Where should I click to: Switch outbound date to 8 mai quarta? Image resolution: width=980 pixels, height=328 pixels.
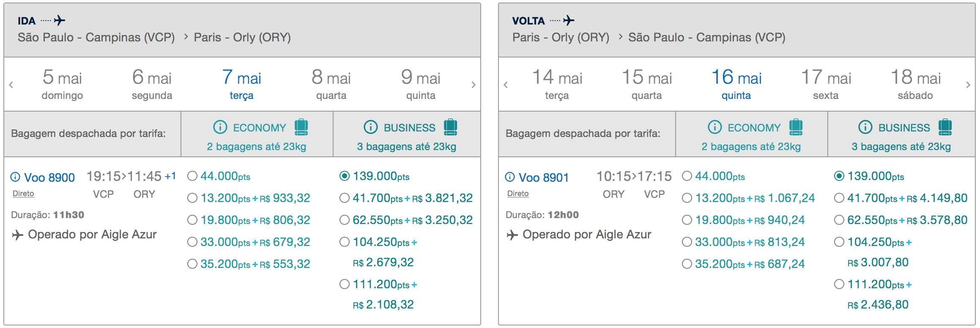331,84
